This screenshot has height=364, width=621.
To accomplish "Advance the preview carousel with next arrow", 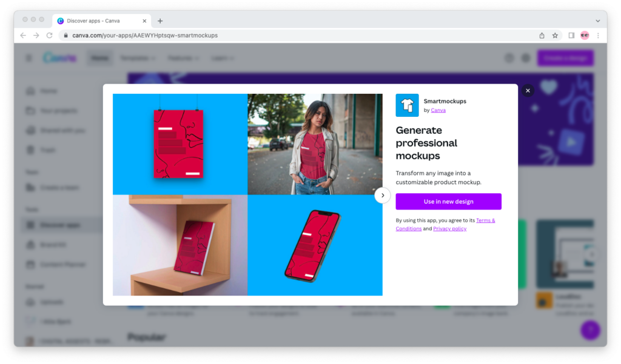I will coord(383,195).
